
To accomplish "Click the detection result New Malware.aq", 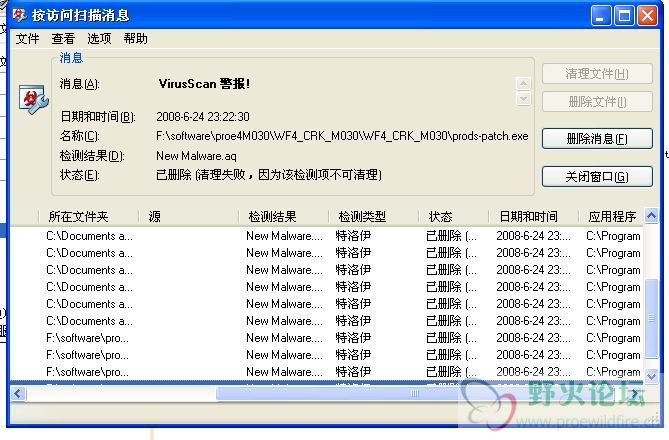I will 196,156.
